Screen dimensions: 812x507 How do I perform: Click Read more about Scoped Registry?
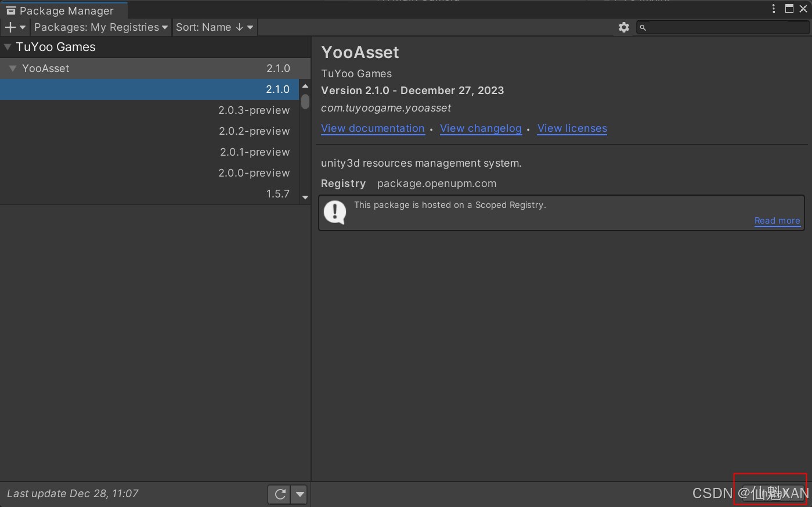(x=777, y=221)
